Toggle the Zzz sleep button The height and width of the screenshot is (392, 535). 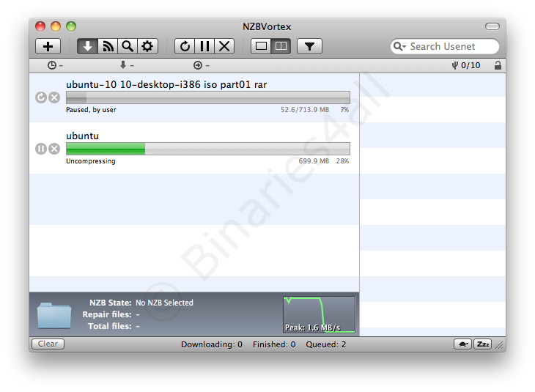(x=482, y=344)
